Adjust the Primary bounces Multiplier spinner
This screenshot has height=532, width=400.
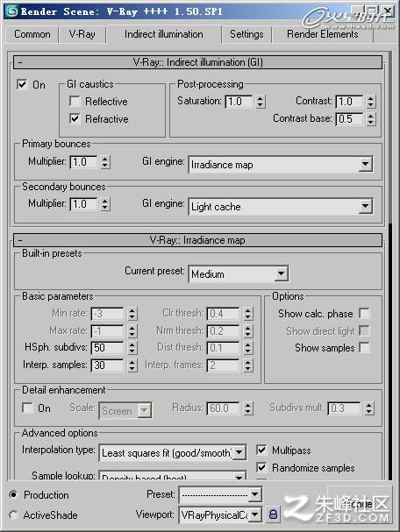[x=105, y=162]
